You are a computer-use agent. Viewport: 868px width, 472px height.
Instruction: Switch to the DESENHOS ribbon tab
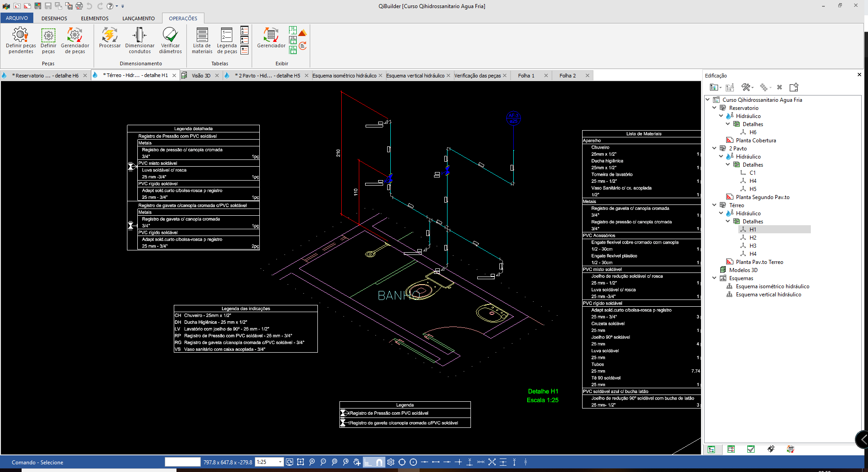tap(54, 18)
